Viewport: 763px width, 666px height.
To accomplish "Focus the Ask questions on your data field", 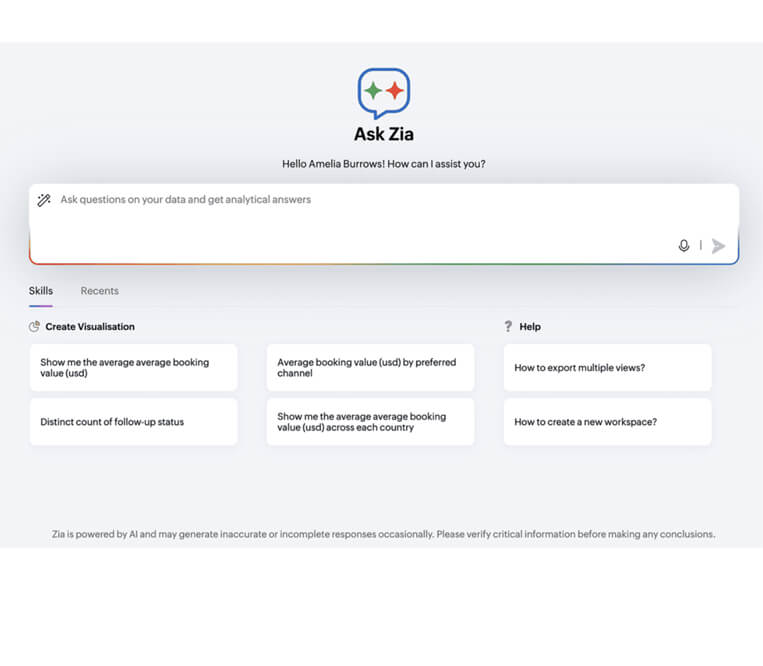I will (383, 224).
